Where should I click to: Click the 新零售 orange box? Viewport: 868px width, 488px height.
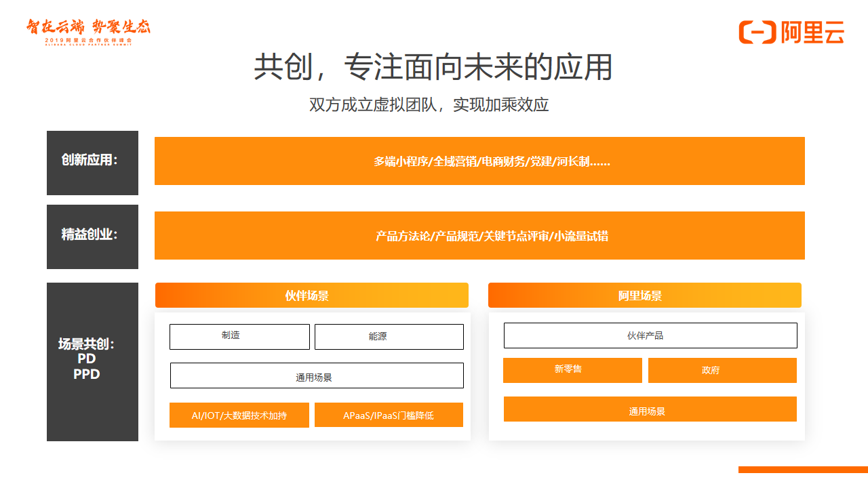(x=572, y=370)
